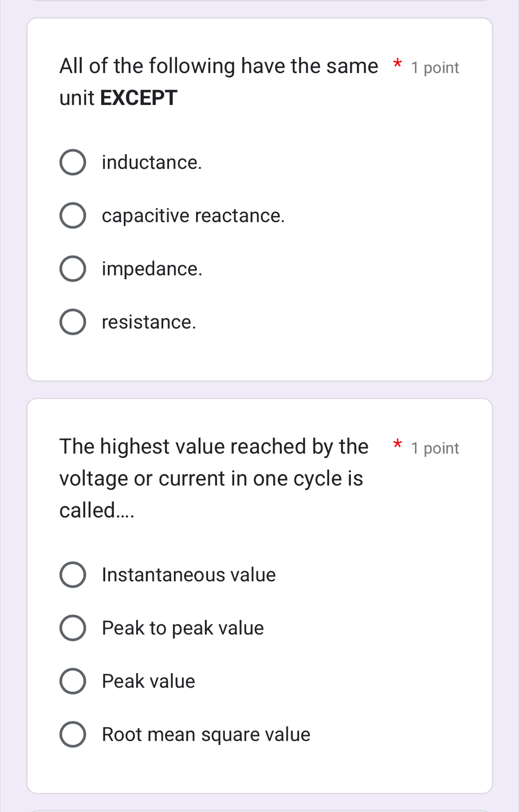Screen dimensions: 519x812
Task: Click the 'impedance.' answer label text
Action: pos(152,269)
